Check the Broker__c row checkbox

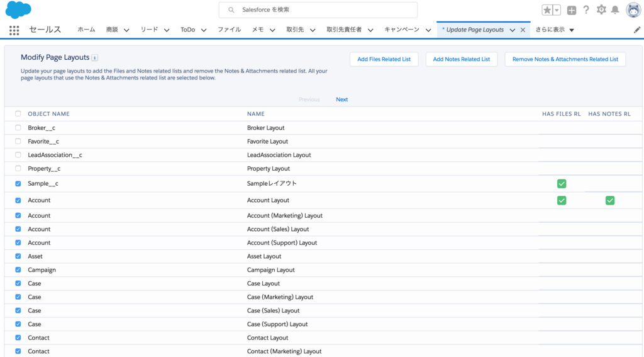coord(18,128)
